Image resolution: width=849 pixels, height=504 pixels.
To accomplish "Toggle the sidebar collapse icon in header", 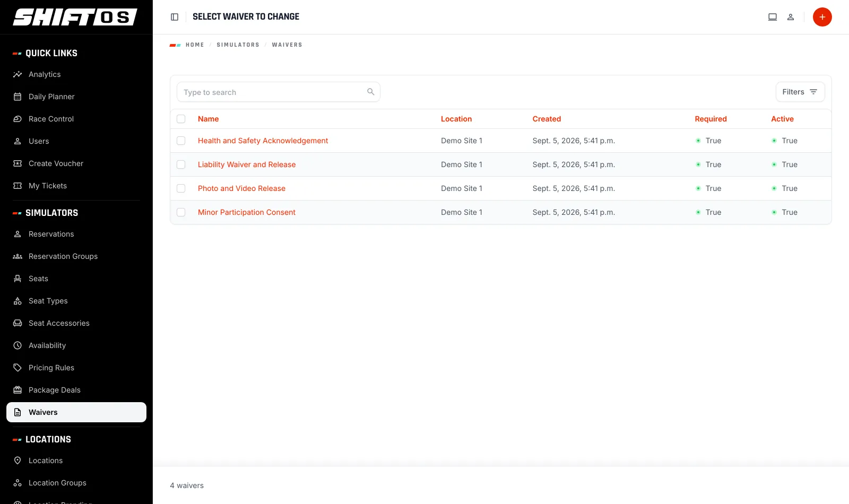I will pyautogui.click(x=175, y=17).
